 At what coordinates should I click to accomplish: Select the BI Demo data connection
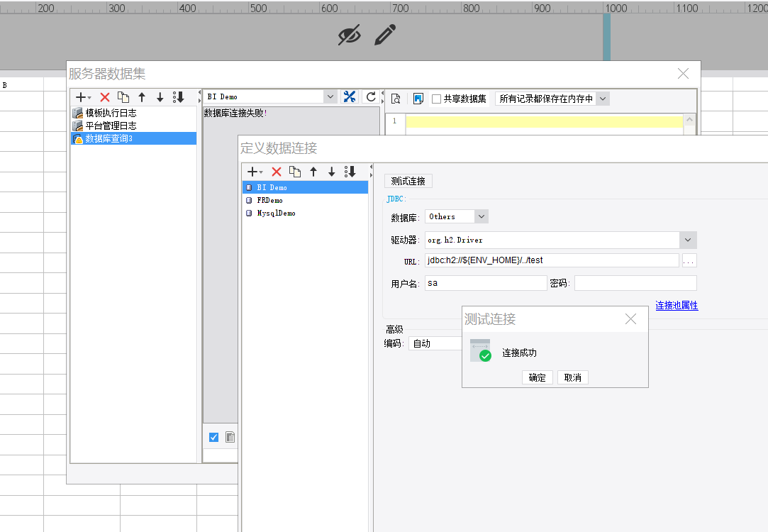(305, 188)
